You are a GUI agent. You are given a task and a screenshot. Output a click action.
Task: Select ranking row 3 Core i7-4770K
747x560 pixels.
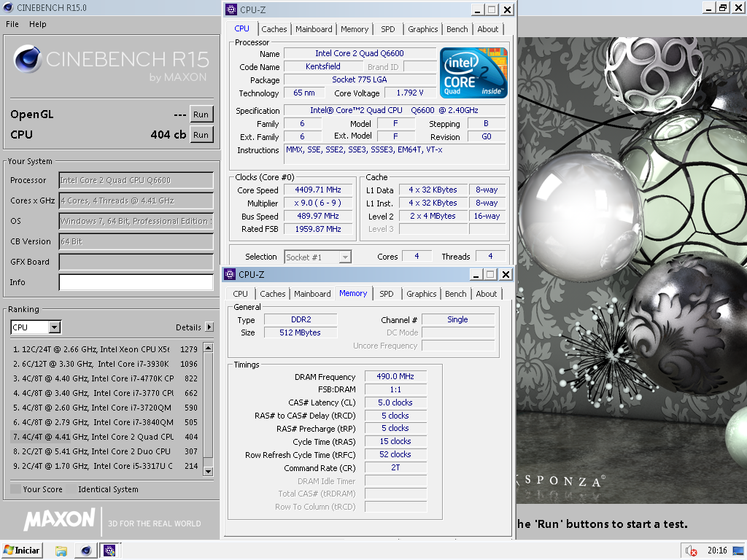click(x=105, y=378)
